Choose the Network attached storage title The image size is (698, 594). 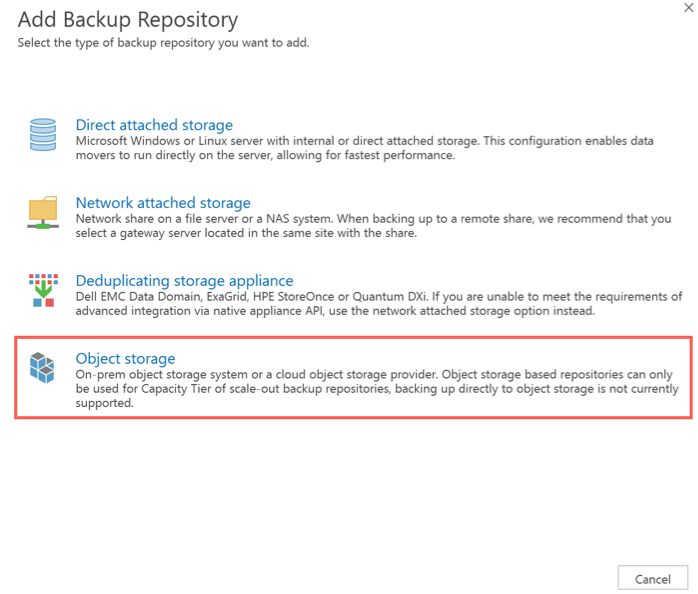[163, 203]
